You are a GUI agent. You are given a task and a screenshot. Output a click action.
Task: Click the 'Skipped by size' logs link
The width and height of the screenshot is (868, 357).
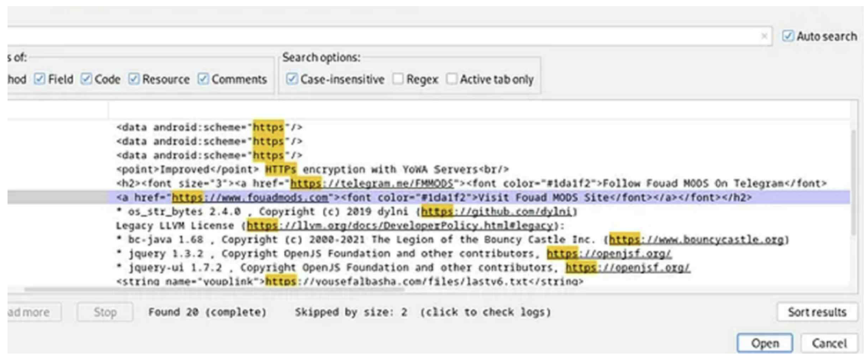point(422,313)
